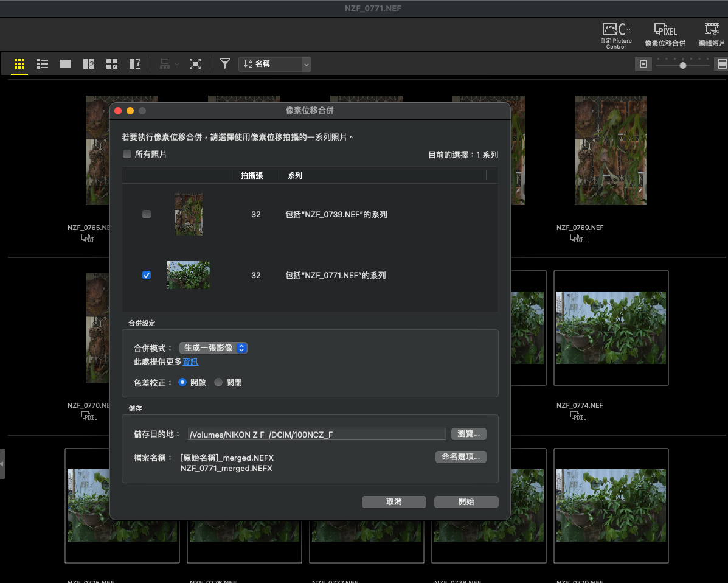This screenshot has height=583, width=728.
Task: Open the 合併模式 dropdown
Action: coord(213,348)
